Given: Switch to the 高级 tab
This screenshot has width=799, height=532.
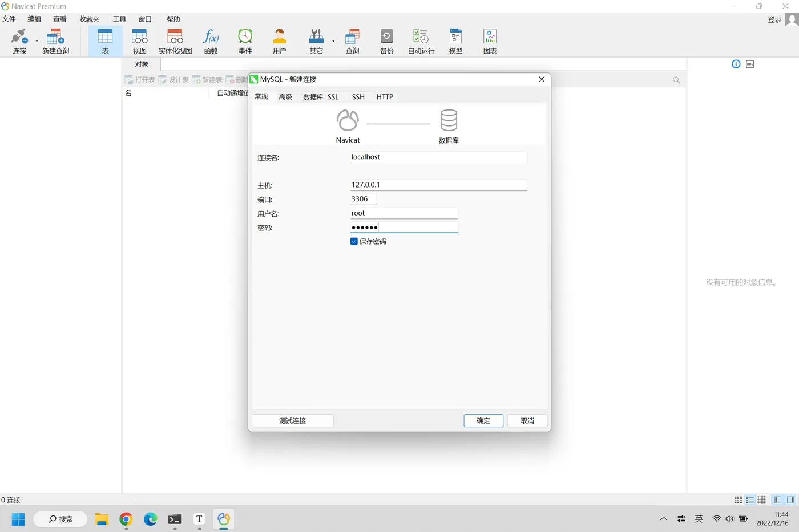Looking at the screenshot, I should point(285,97).
